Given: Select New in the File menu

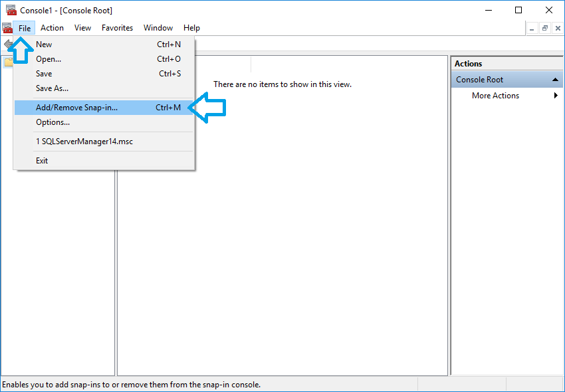Looking at the screenshot, I should pos(44,45).
